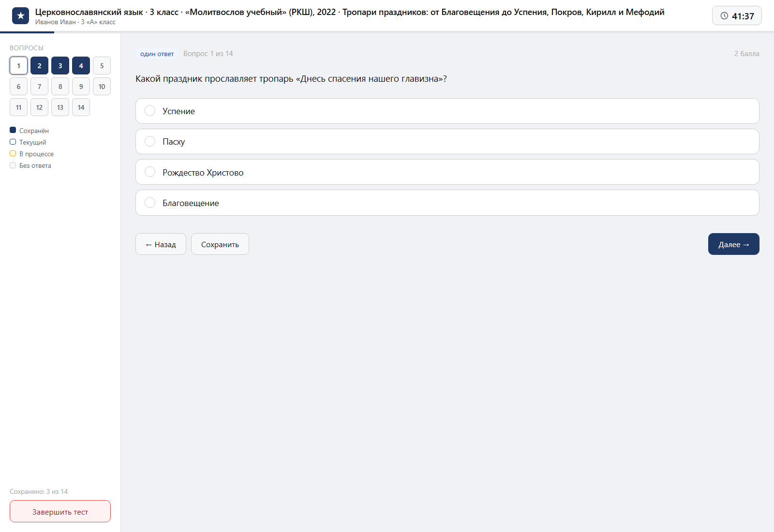Jump to question 6
This screenshot has height=532, width=774.
pos(19,87)
